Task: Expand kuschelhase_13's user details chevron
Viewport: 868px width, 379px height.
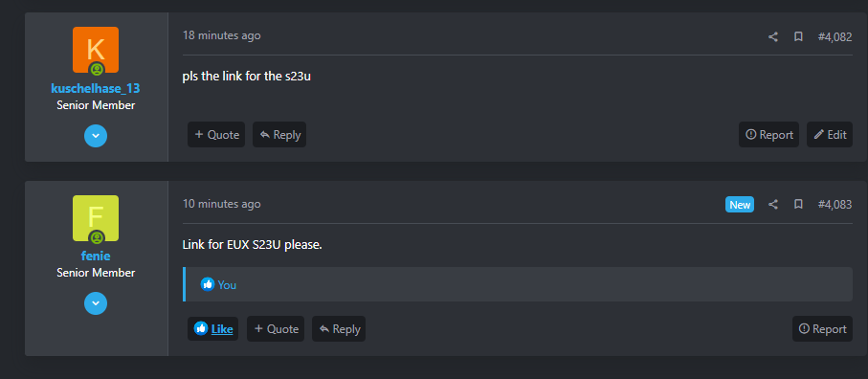Action: point(96,136)
